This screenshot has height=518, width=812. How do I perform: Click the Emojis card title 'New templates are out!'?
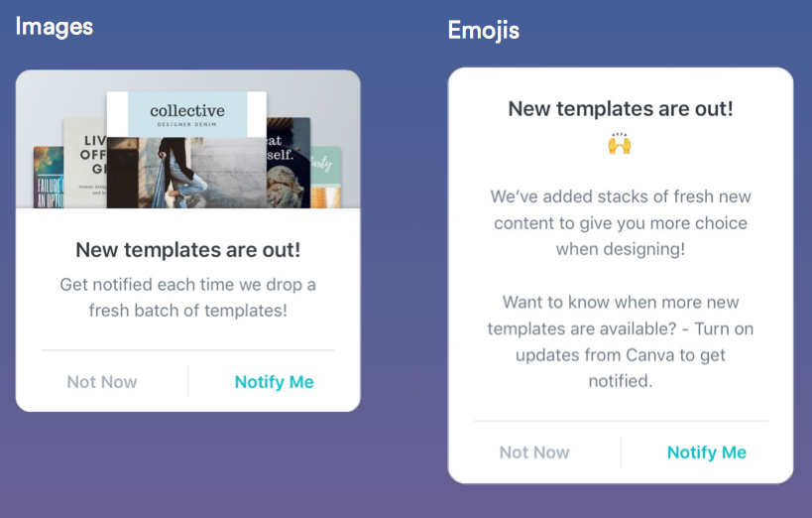click(x=621, y=109)
